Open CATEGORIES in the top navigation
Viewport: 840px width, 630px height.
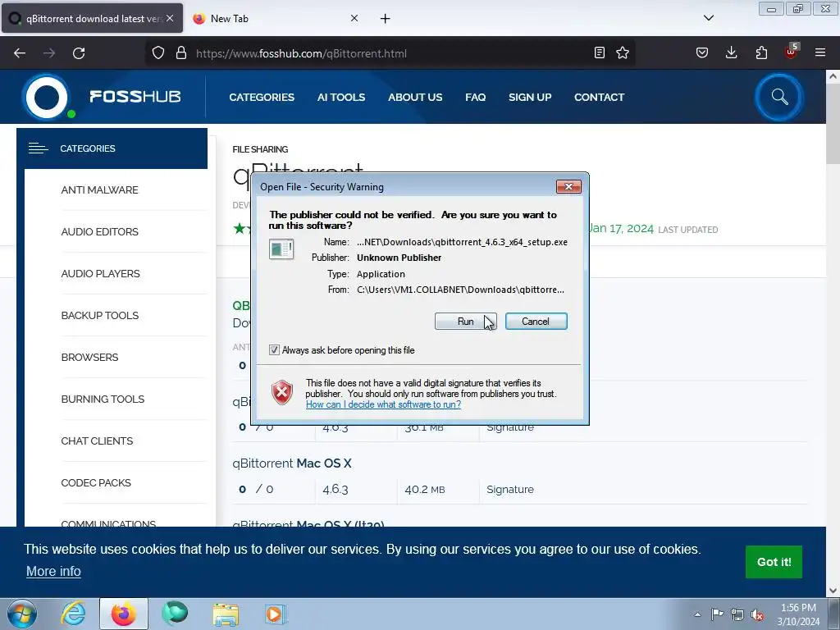point(262,98)
